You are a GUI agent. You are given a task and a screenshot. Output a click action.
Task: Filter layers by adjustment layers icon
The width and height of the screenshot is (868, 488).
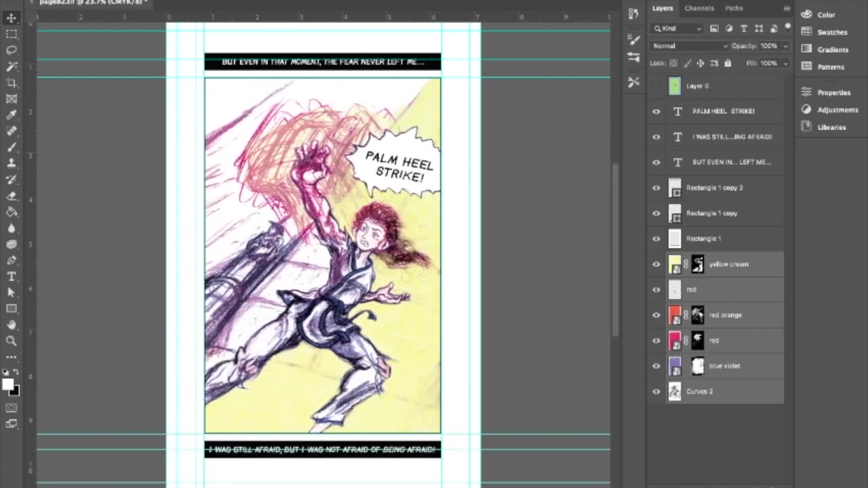[729, 28]
